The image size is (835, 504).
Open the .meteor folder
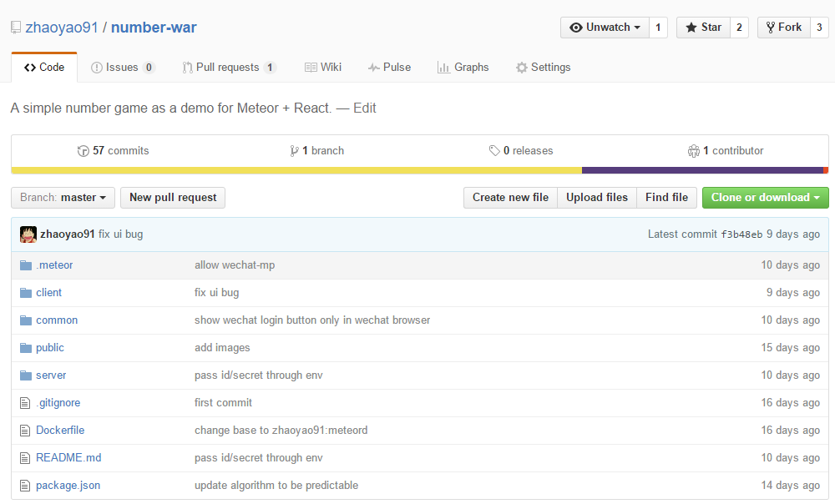pos(54,265)
